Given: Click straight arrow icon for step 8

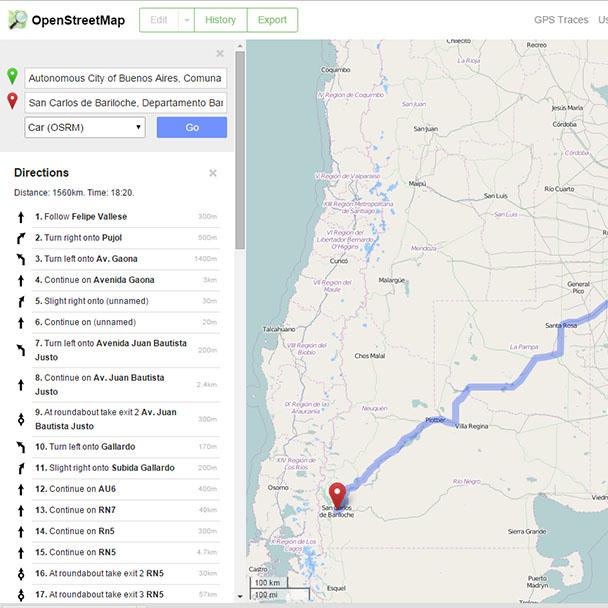Looking at the screenshot, I should 21,385.
